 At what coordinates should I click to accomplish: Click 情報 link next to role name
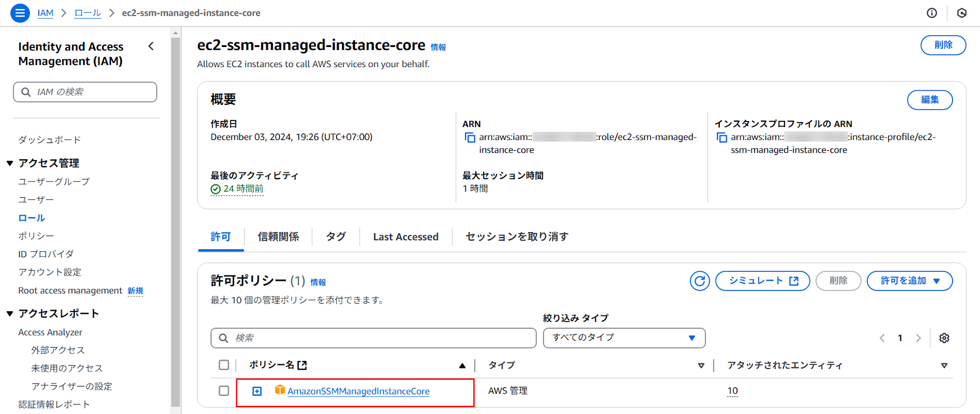click(x=438, y=48)
